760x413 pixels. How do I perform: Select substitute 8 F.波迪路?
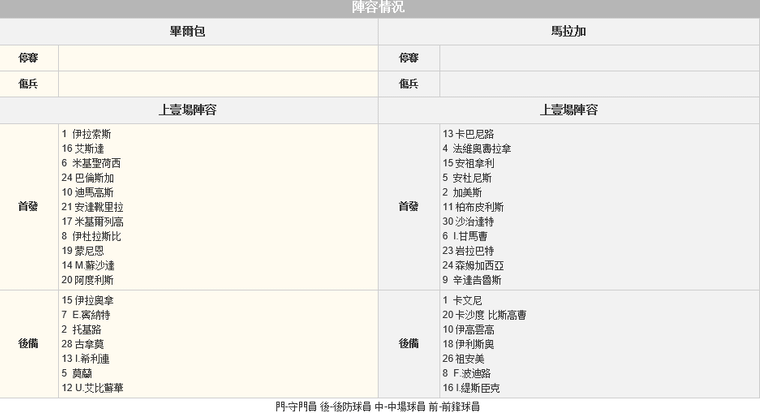[x=466, y=373]
